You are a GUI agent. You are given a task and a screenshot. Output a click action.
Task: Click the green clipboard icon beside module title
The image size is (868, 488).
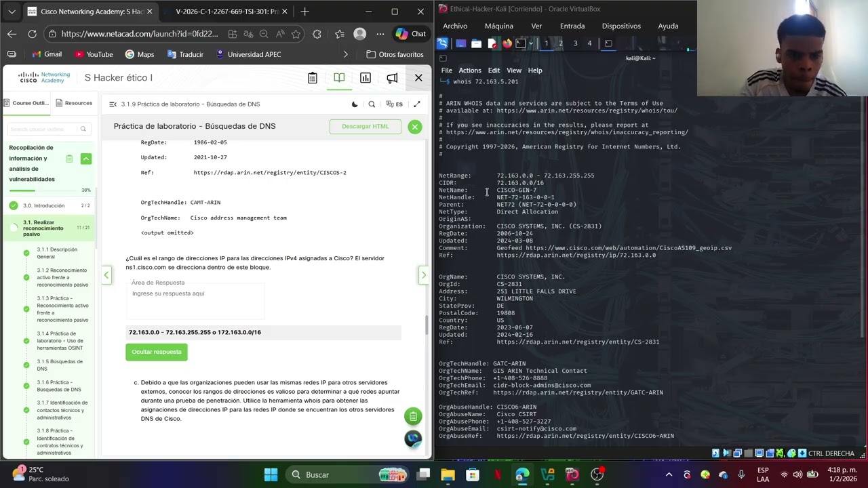point(69,159)
